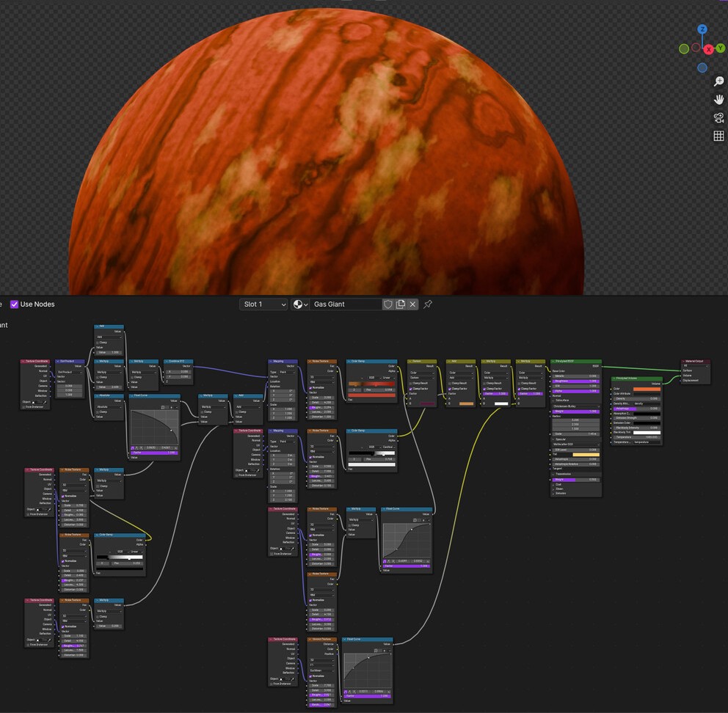728x713 pixels.
Task: Toggle camera view with the camera icon
Action: 718,118
